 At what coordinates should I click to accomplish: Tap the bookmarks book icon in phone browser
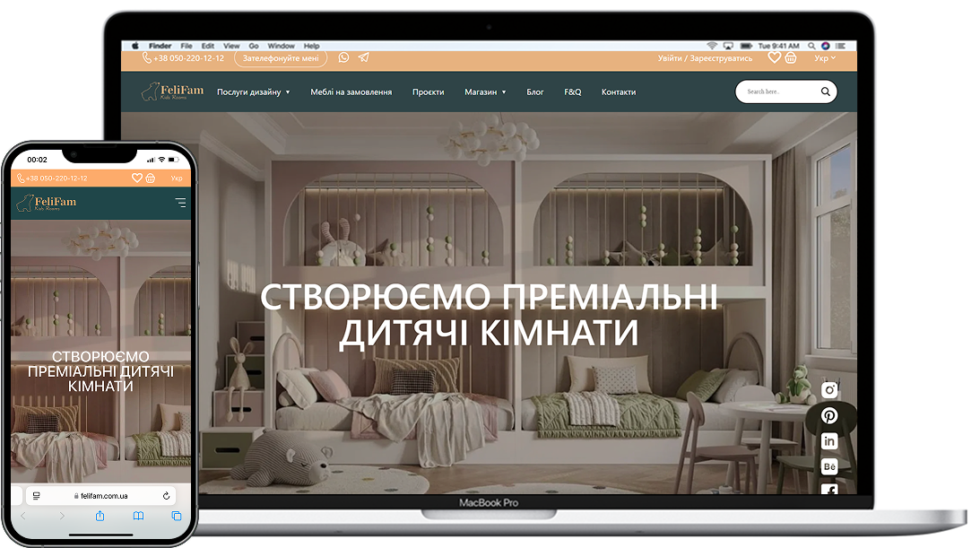pos(138,516)
